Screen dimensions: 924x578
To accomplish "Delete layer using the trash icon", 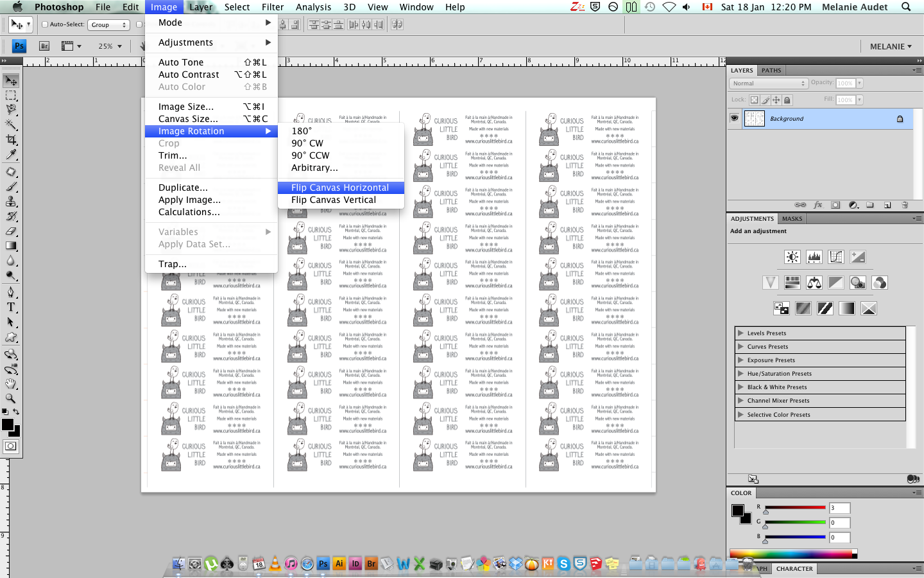I will pyautogui.click(x=905, y=205).
